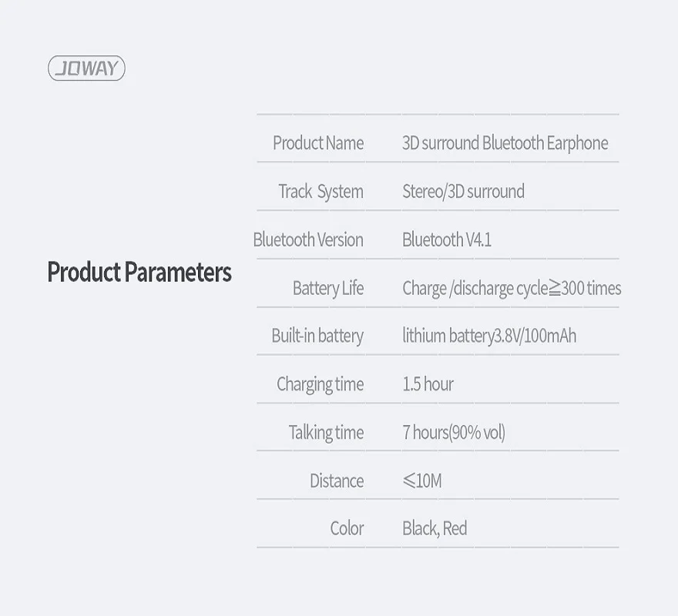Select the Track System label
The image size is (678, 616).
(x=321, y=192)
